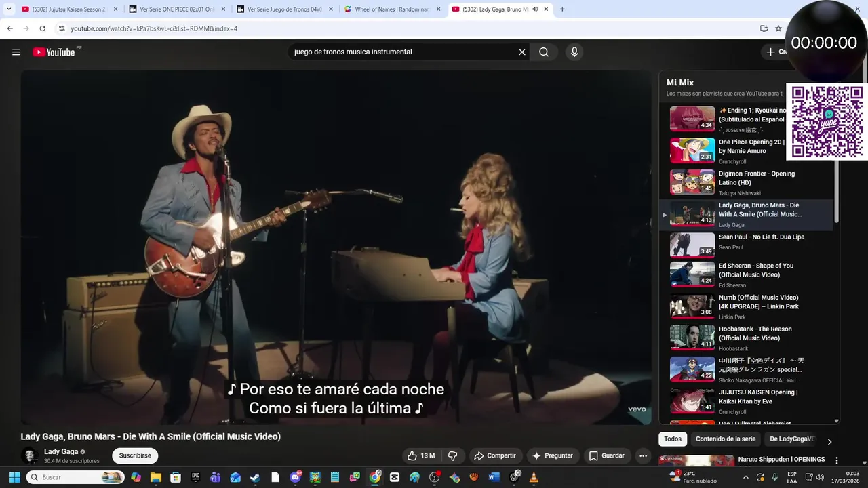Open Lady Gaga channel avatar
Screen dimensions: 868x488
coord(30,455)
